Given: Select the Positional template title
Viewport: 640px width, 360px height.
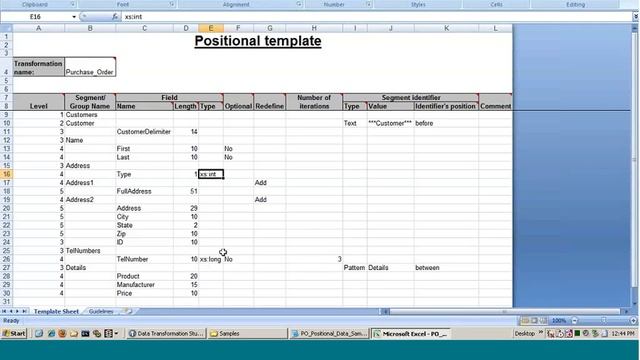Looking at the screenshot, I should [258, 41].
